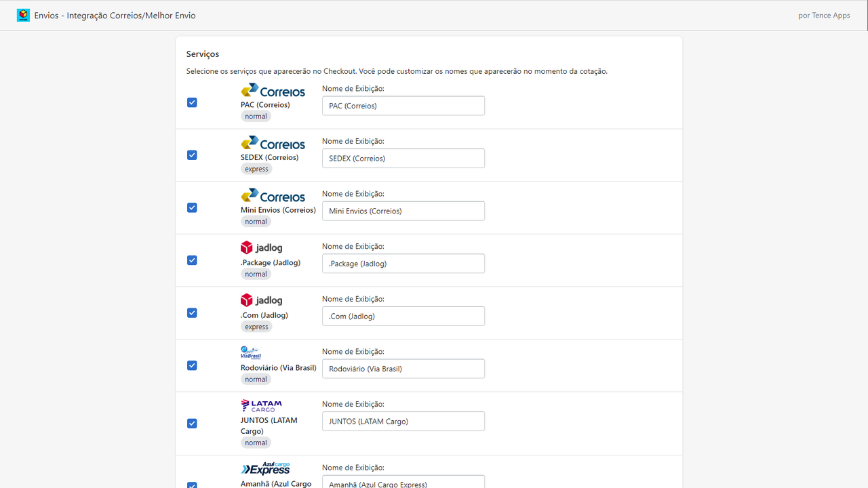
Task: Focus the SEDEX (Correios) display name input
Action: 403,158
